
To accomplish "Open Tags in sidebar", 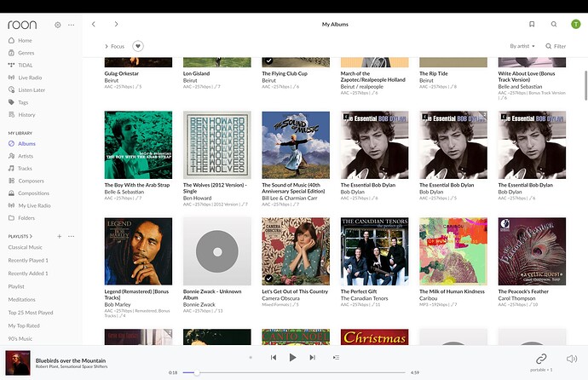I will (19, 102).
